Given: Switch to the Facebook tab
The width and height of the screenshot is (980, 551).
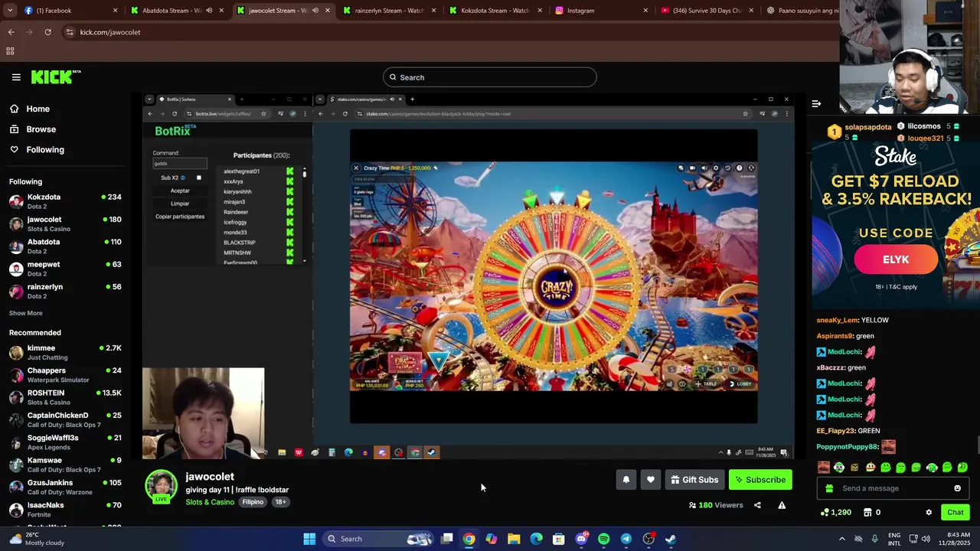Looking at the screenshot, I should point(69,11).
